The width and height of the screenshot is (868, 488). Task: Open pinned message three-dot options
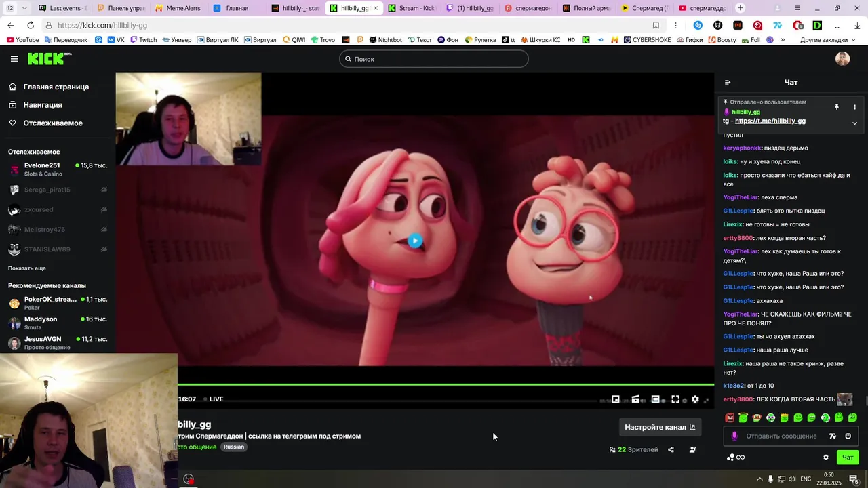point(854,107)
